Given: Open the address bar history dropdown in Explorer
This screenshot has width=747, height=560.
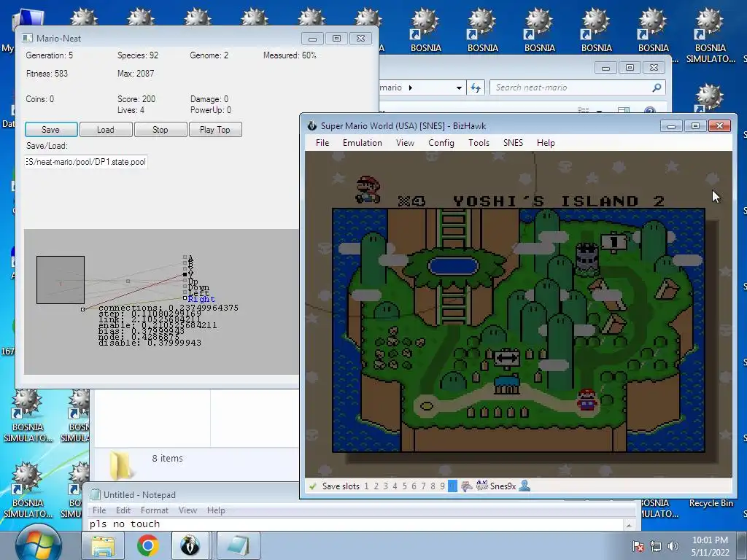Looking at the screenshot, I should 459,87.
